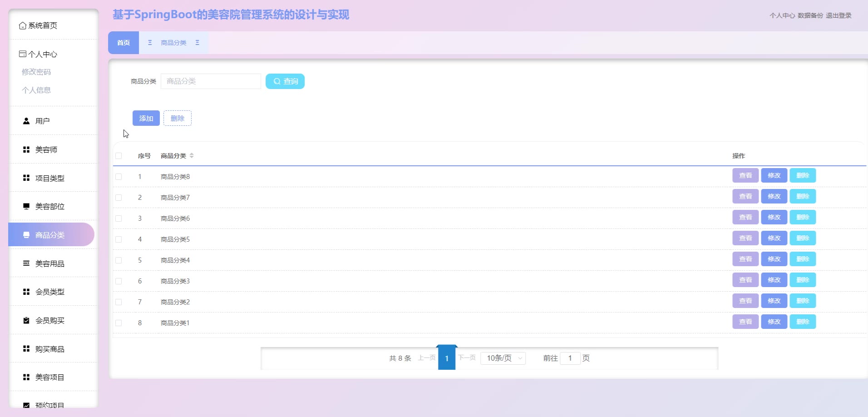Click the icon on highlighted sidebar 商品分类
The width and height of the screenshot is (868, 417).
[26, 235]
